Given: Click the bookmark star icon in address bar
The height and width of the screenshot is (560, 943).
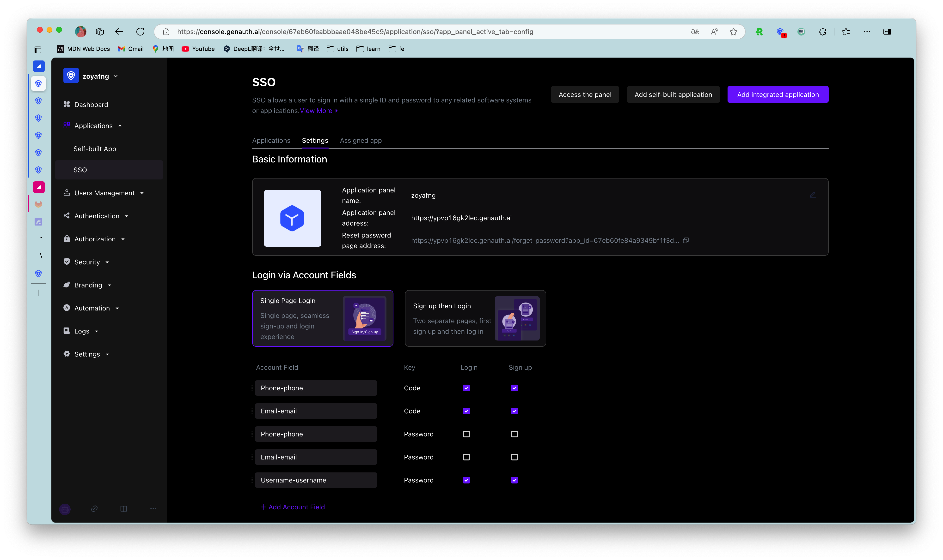Looking at the screenshot, I should tap(733, 32).
